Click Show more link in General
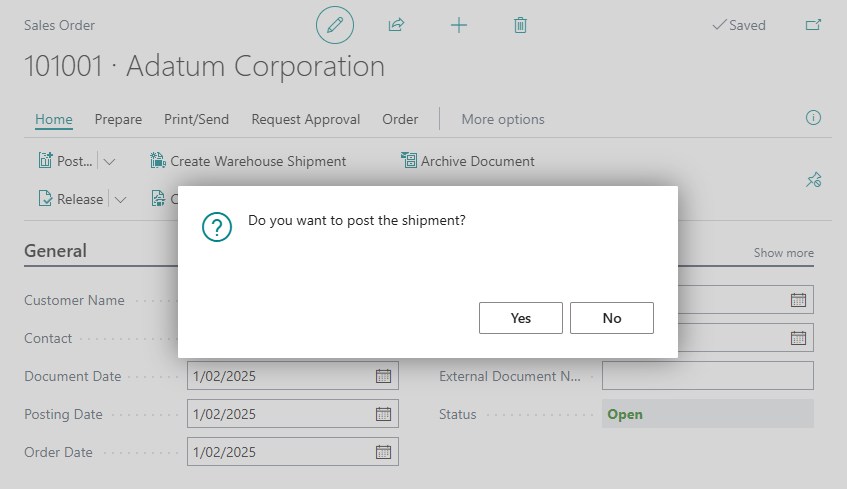 [784, 253]
